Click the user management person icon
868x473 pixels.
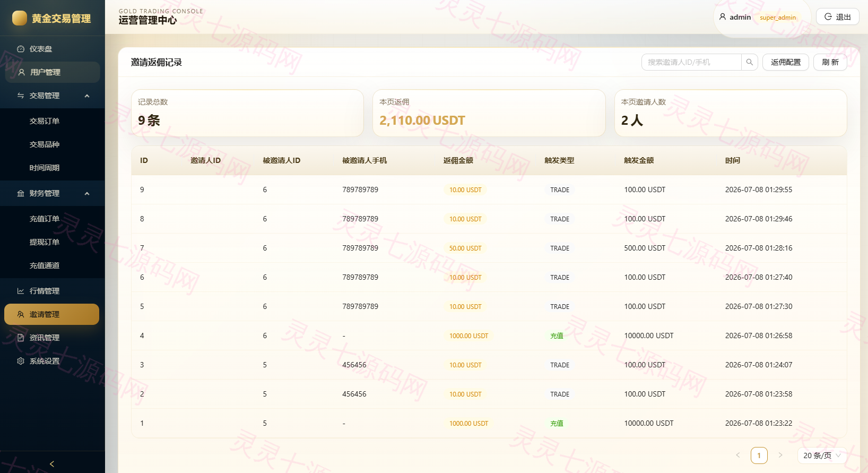[x=22, y=72]
